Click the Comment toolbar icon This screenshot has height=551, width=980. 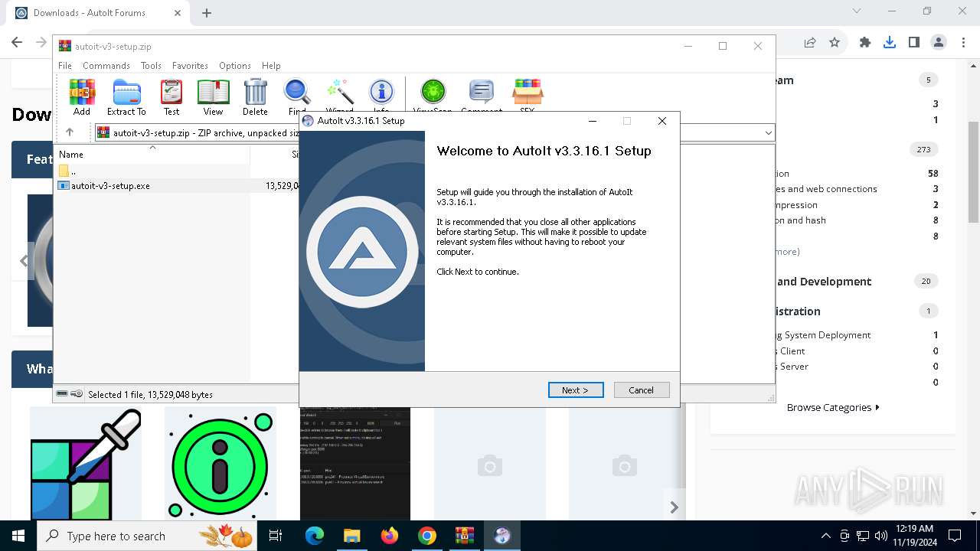(482, 96)
